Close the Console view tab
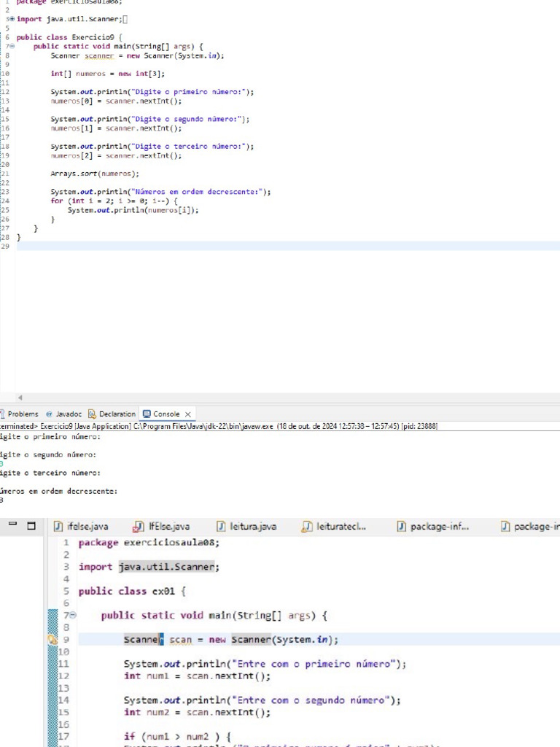560x747 pixels. (188, 414)
